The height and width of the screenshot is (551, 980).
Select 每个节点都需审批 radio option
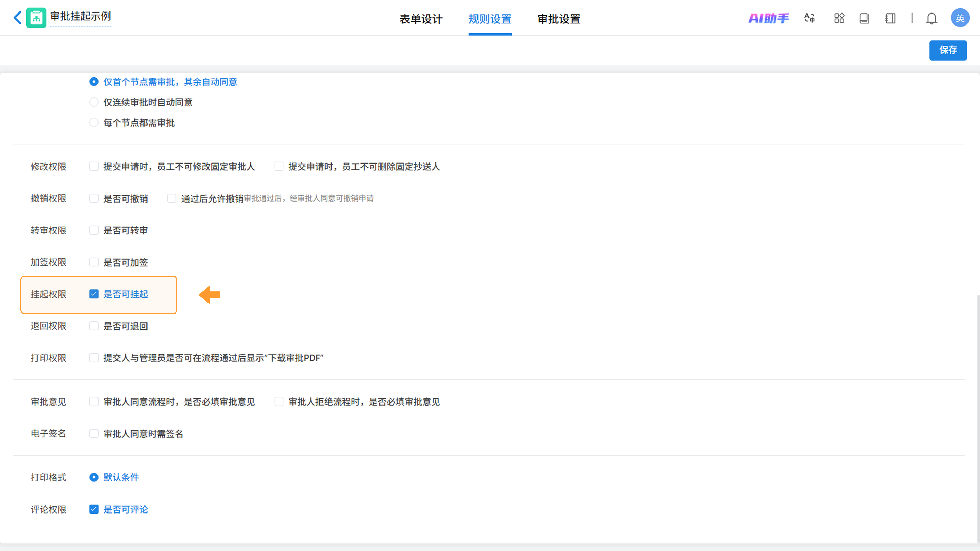click(94, 122)
